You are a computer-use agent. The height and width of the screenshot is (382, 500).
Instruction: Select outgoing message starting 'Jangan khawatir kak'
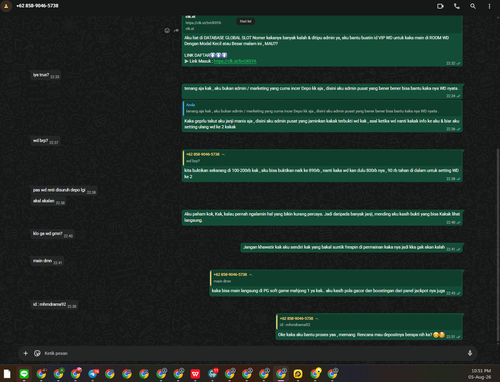pyautogui.click(x=352, y=247)
